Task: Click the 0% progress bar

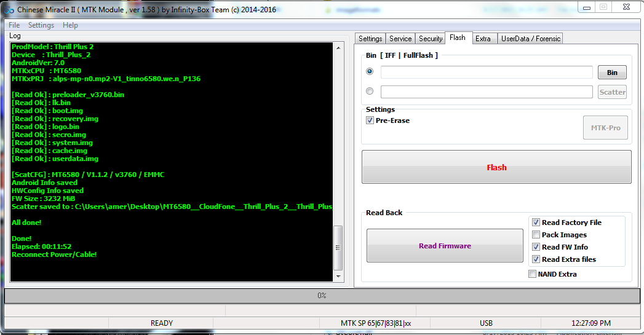Action: (322, 296)
